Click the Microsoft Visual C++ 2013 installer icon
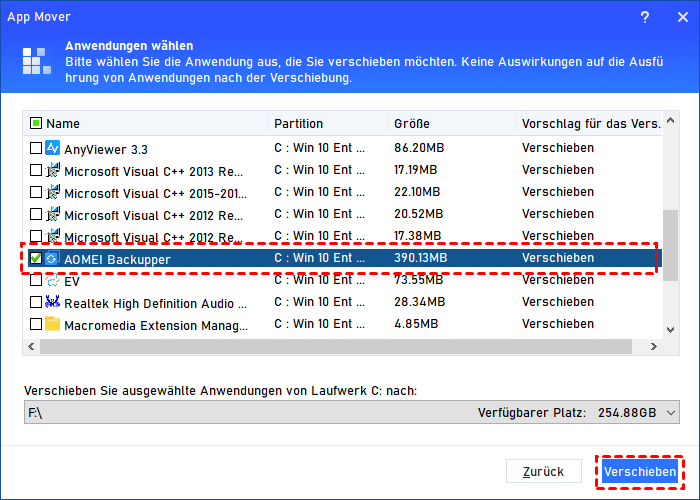 pyautogui.click(x=52, y=170)
